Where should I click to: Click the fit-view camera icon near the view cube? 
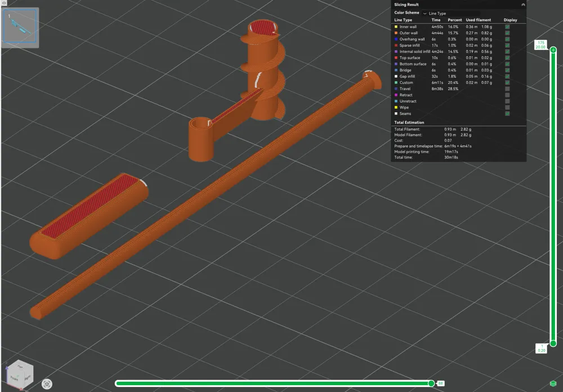coord(47,384)
